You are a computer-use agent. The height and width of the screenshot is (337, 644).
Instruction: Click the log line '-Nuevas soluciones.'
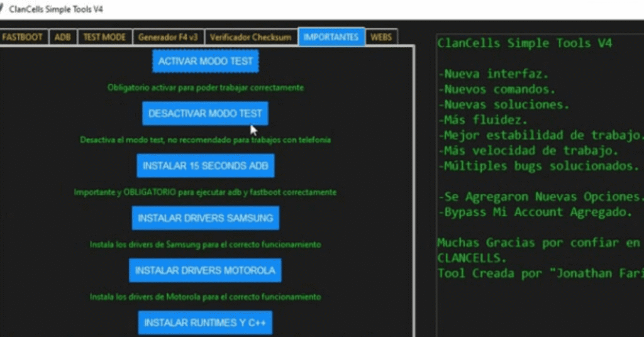[x=504, y=104]
